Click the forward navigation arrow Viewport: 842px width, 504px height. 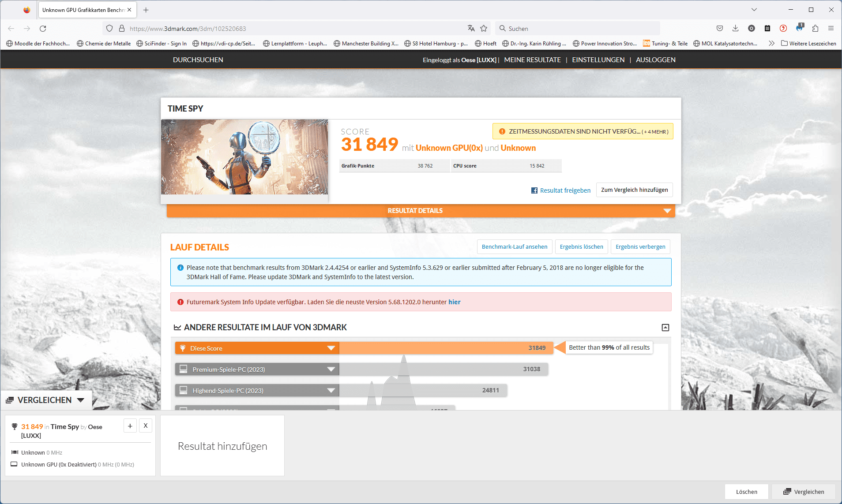click(x=27, y=28)
